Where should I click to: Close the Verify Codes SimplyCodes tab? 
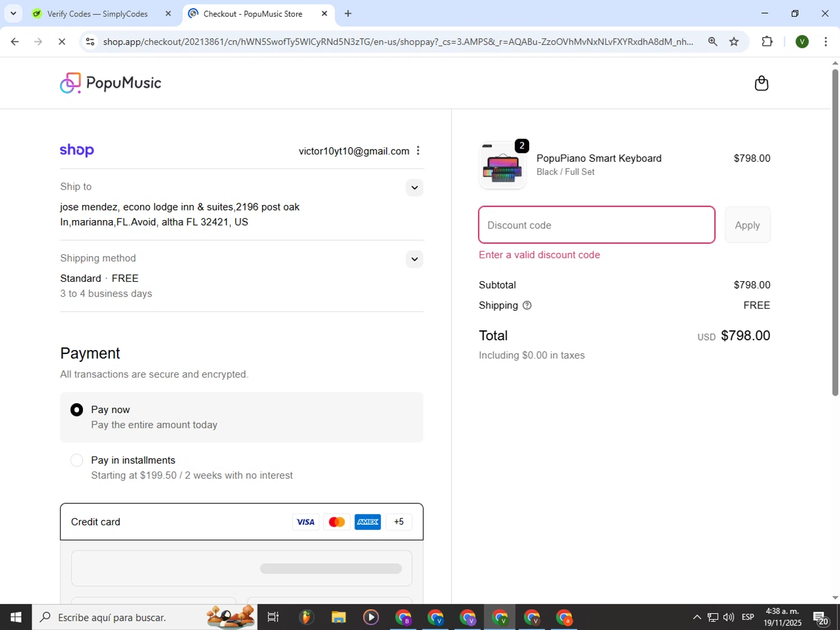coord(168,13)
